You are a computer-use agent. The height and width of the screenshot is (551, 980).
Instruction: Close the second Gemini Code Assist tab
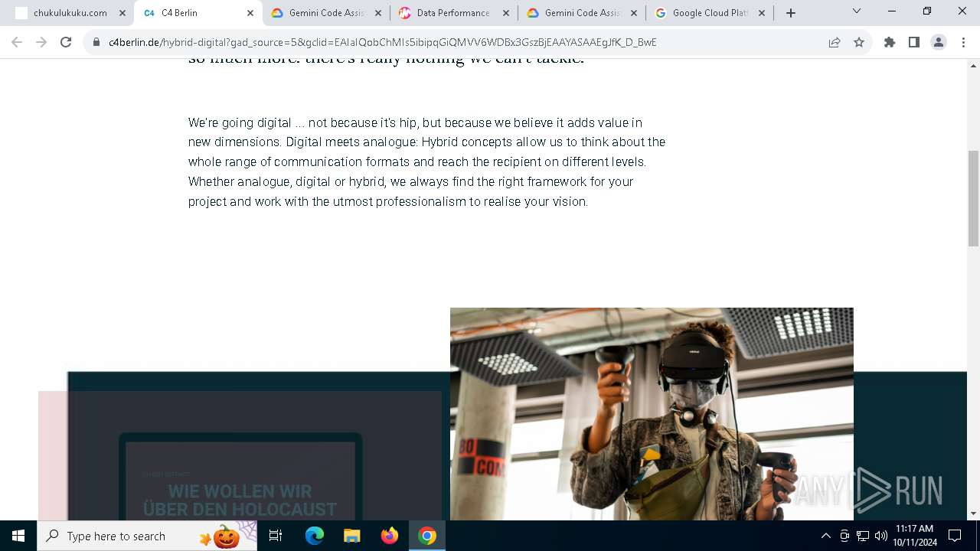pos(633,13)
